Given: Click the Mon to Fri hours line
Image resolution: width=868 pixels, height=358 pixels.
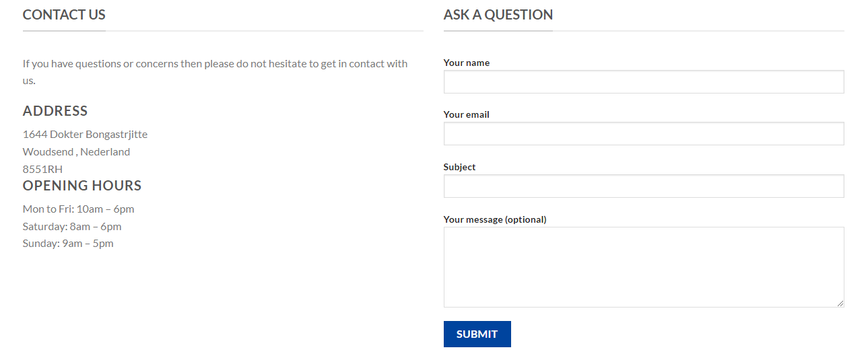Looking at the screenshot, I should tap(78, 209).
